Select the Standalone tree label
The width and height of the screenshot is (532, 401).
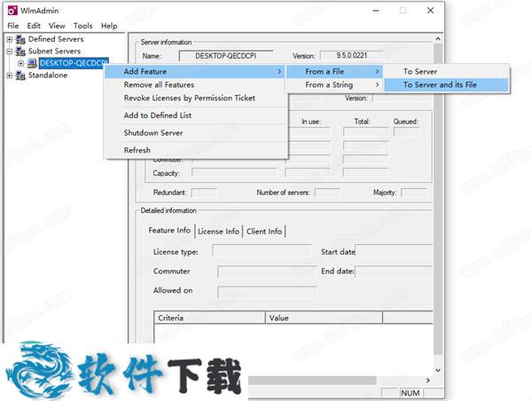(x=48, y=75)
